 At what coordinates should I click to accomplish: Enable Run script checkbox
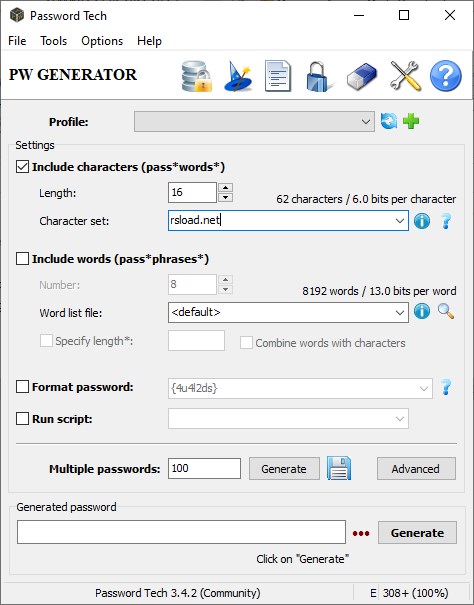[22, 419]
